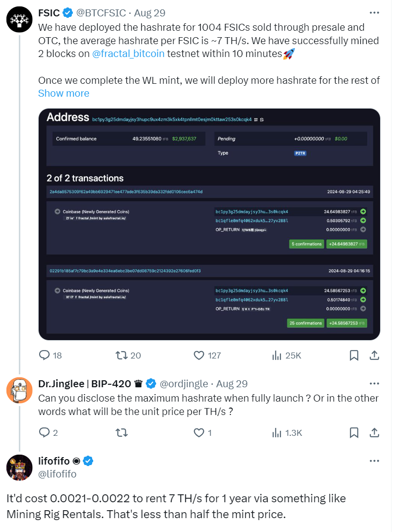Open lifofifo's profile via the @lifofifo handle
Image resolution: width=395 pixels, height=532 pixels.
click(57, 474)
